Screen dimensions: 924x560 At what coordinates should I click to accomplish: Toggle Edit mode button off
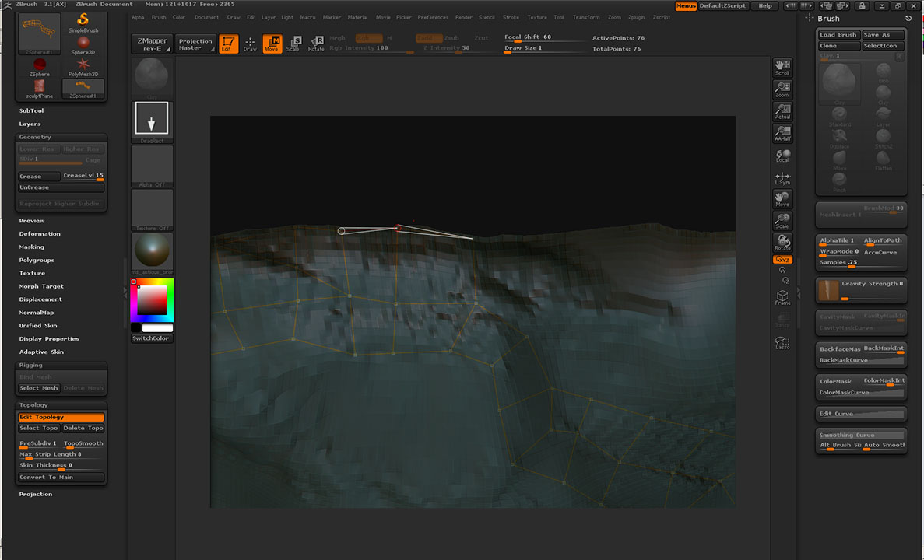(x=228, y=44)
